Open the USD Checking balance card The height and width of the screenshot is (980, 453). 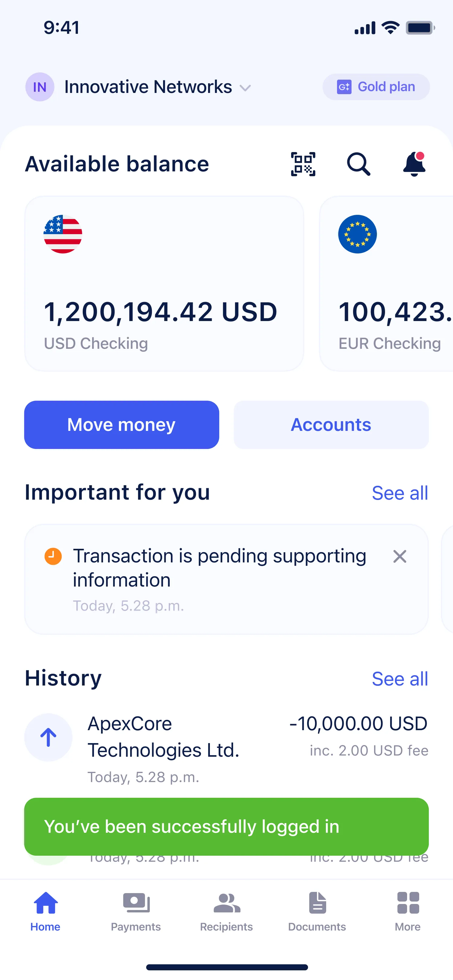164,283
